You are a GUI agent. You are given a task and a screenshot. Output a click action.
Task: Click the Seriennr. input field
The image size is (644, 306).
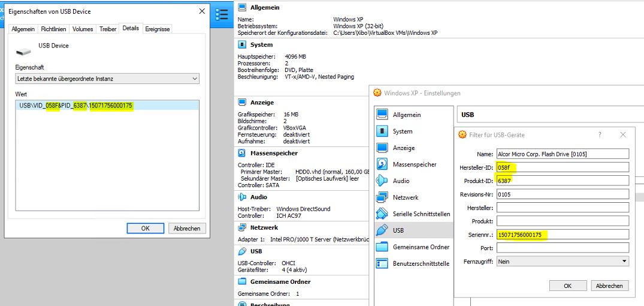click(563, 235)
